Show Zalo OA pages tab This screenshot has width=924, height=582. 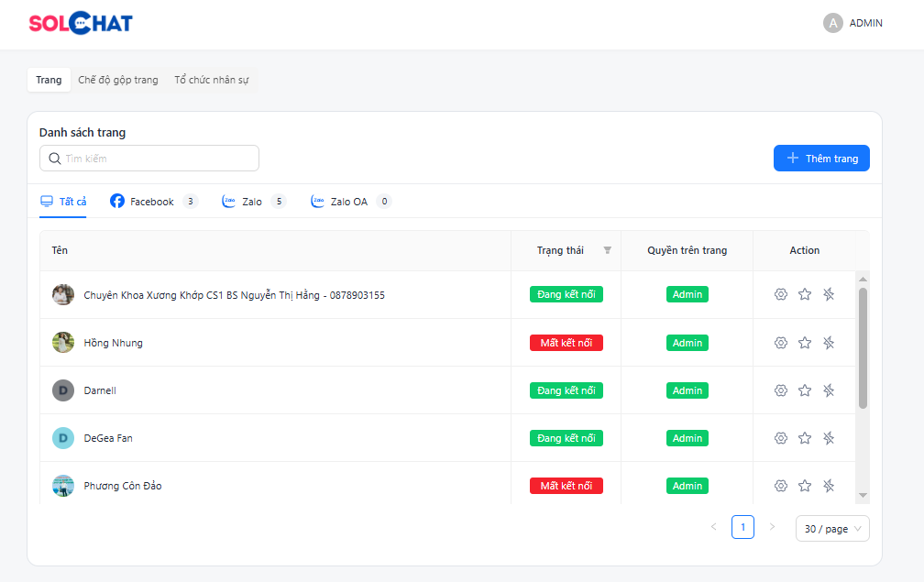[x=349, y=202]
